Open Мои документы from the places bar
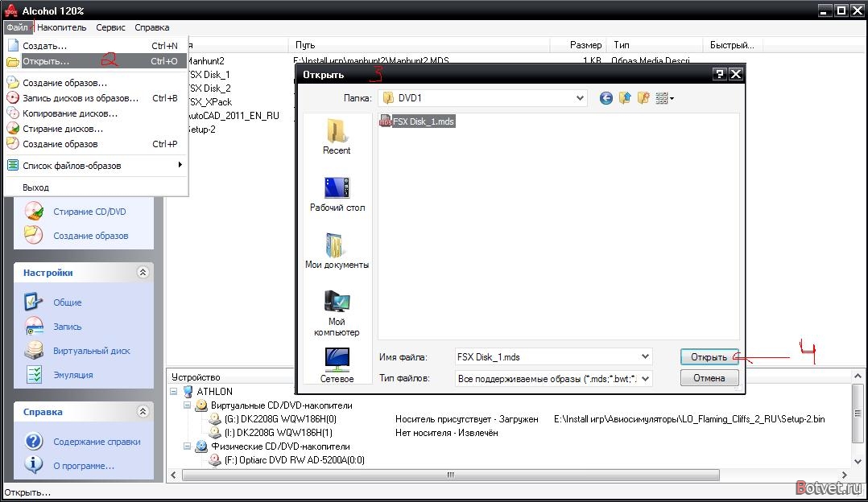This screenshot has width=868, height=502. click(x=337, y=251)
